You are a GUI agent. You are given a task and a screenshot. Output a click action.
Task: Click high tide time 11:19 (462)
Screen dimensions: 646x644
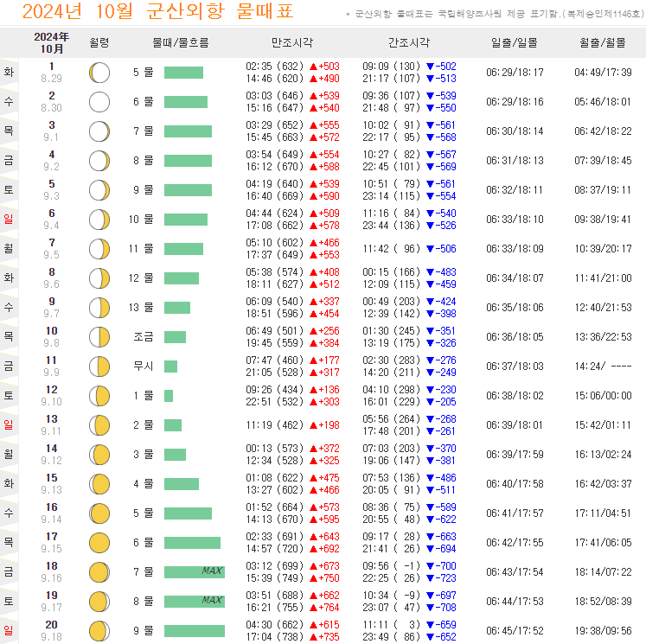(x=274, y=425)
